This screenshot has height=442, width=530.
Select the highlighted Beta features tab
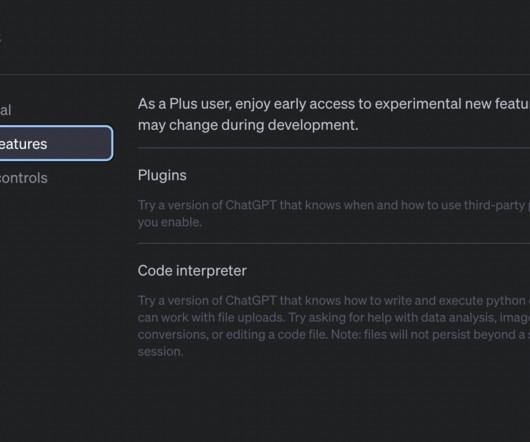[56, 143]
